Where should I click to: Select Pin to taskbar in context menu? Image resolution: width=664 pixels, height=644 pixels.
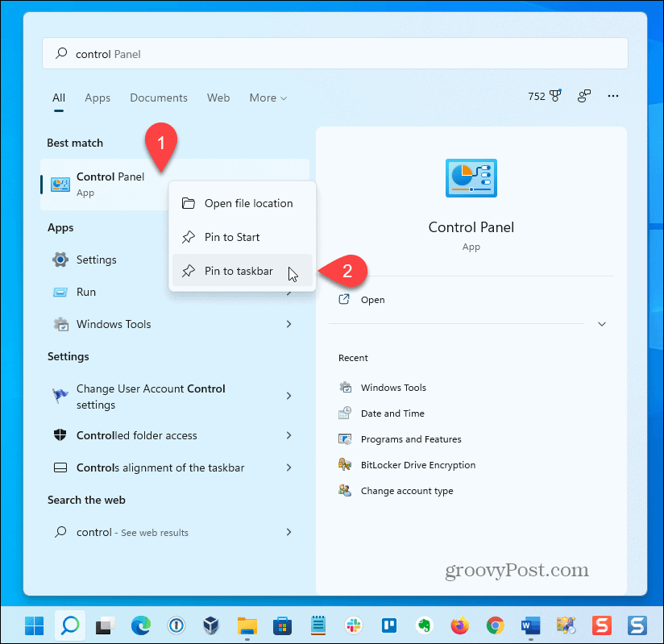pos(237,271)
